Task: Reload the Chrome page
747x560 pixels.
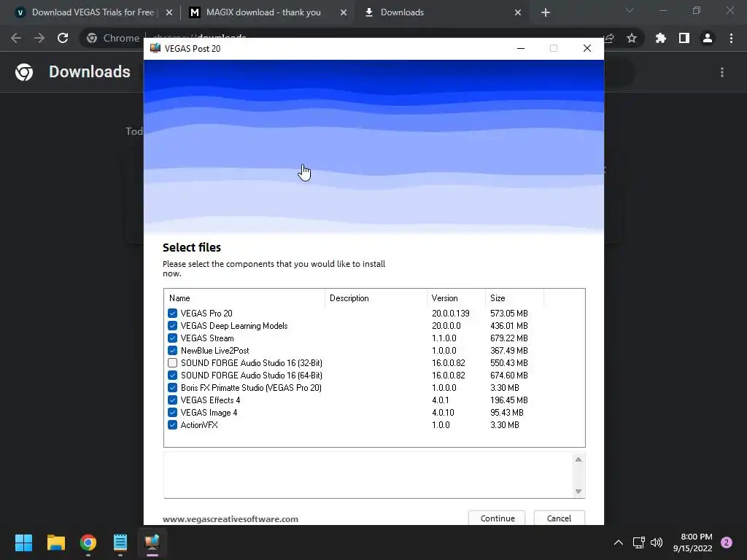Action: tap(63, 38)
